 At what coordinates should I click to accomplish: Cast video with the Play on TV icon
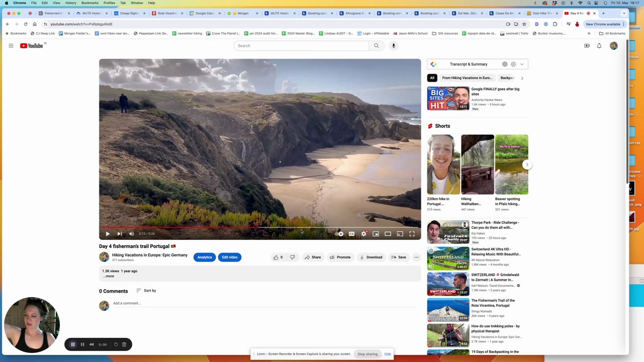pyautogui.click(x=400, y=234)
